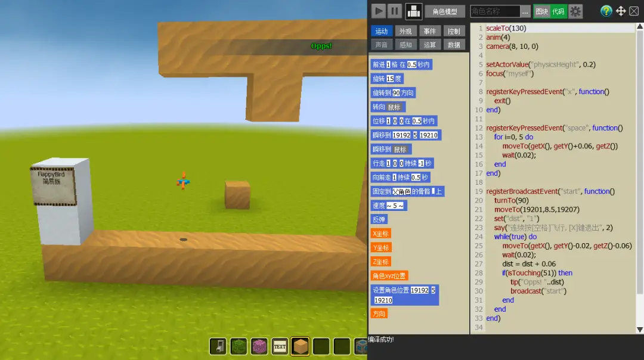Open the blue question-mark help icon
This screenshot has width=644, height=360.
[x=606, y=11]
